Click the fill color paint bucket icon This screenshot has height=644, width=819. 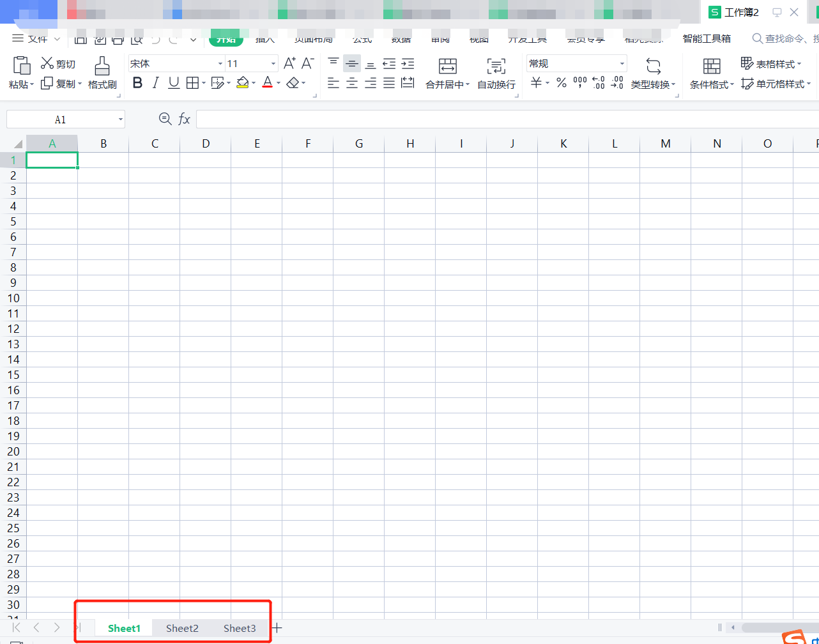click(x=242, y=83)
